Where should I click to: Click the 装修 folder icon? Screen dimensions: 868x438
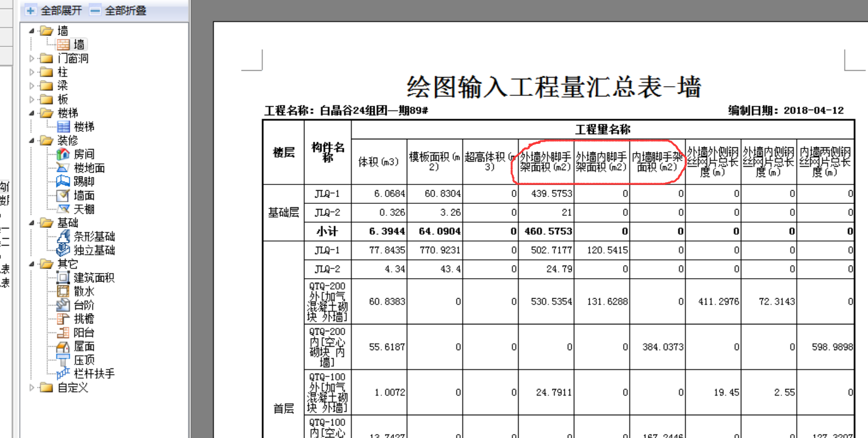click(46, 140)
